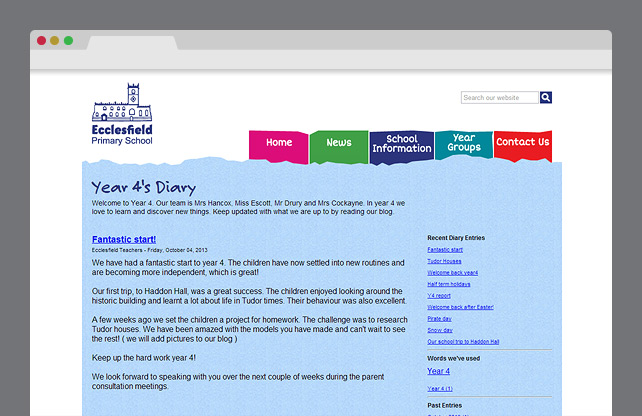Open the Half term holidays entry

(451, 284)
